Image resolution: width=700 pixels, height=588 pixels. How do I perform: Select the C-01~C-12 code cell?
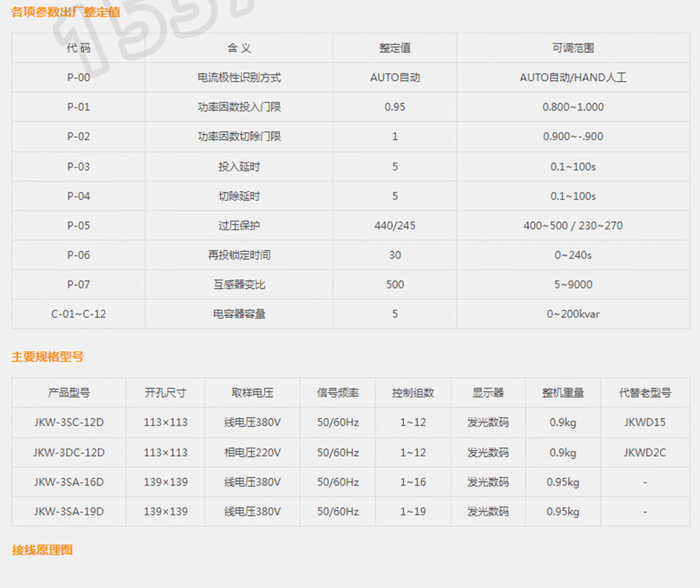pyautogui.click(x=79, y=314)
